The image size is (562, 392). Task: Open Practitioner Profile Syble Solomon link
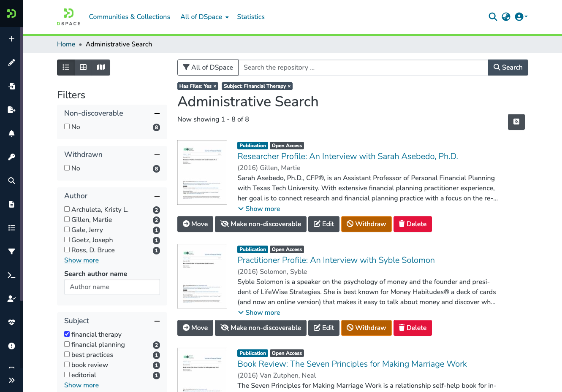click(336, 260)
